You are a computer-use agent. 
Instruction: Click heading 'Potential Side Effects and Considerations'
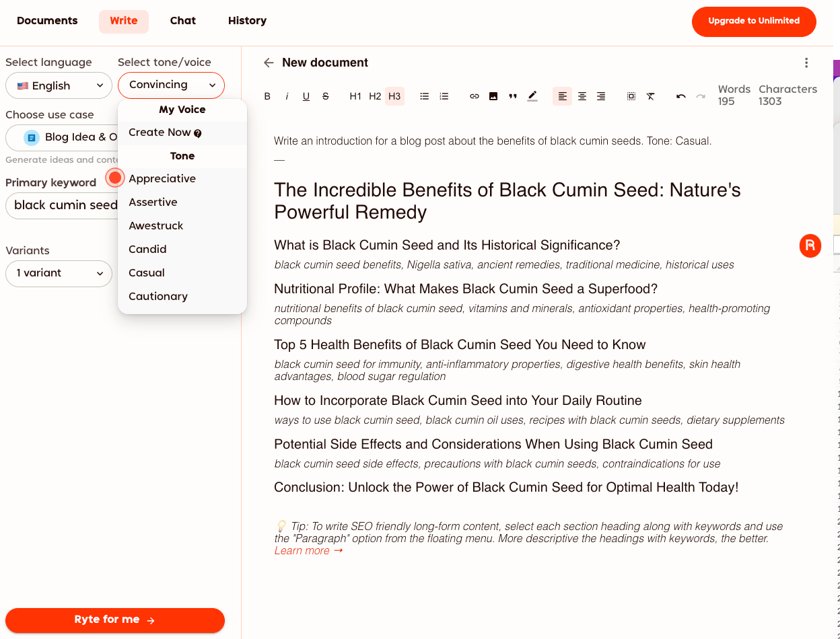(493, 445)
